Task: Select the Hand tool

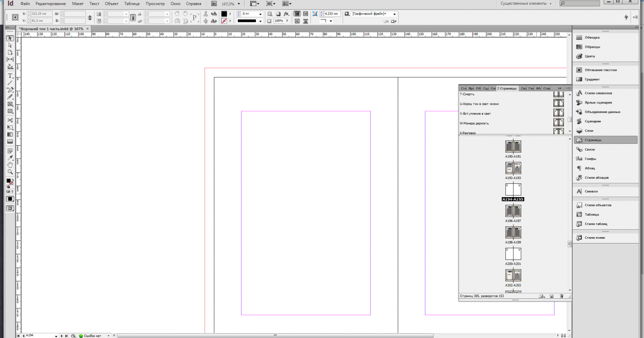Action: click(x=10, y=164)
